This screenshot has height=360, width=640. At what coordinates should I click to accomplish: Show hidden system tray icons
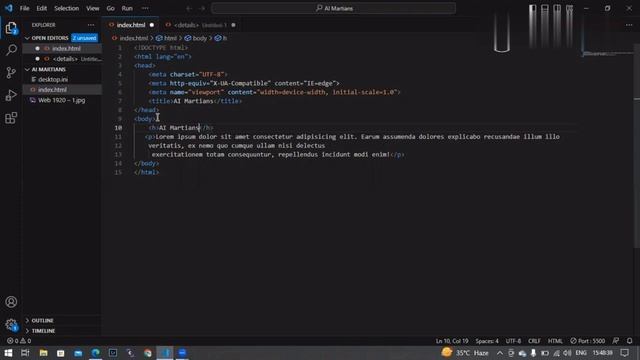point(500,353)
